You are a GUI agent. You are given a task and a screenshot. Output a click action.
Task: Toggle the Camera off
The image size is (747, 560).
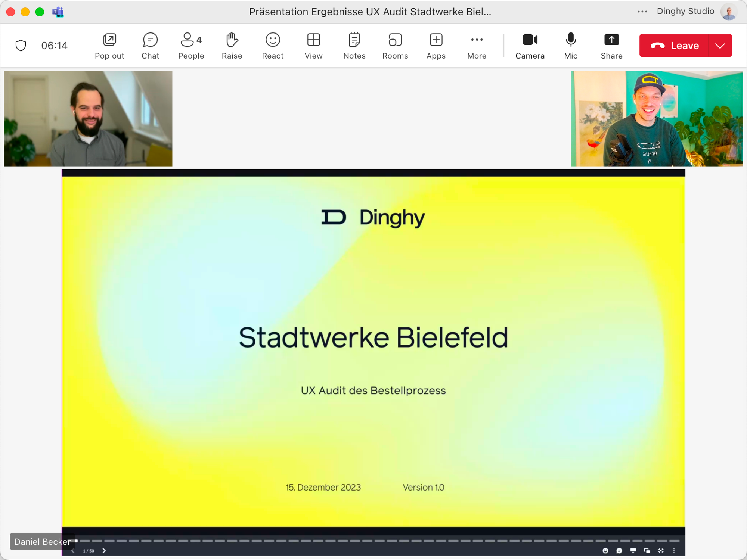pos(530,46)
